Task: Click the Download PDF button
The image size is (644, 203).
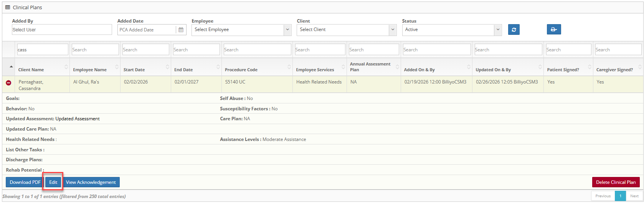Action: [25, 182]
